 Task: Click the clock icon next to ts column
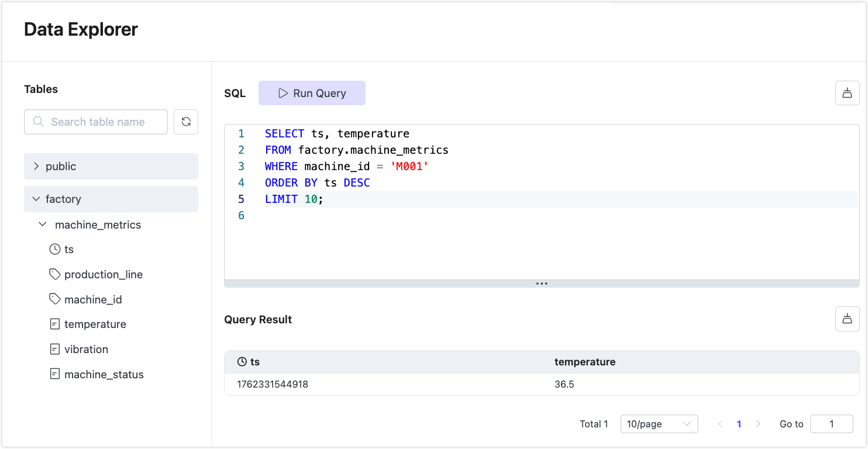53,249
